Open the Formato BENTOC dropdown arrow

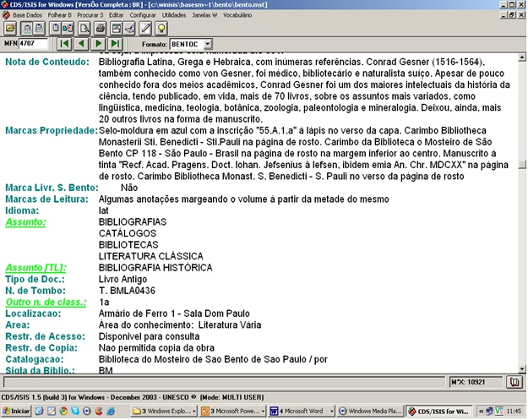208,44
